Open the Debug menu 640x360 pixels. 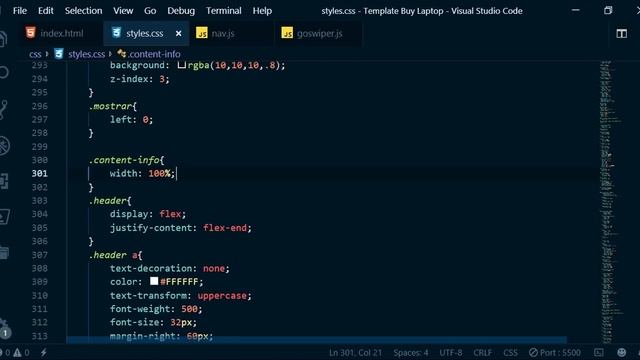pyautogui.click(x=181, y=11)
